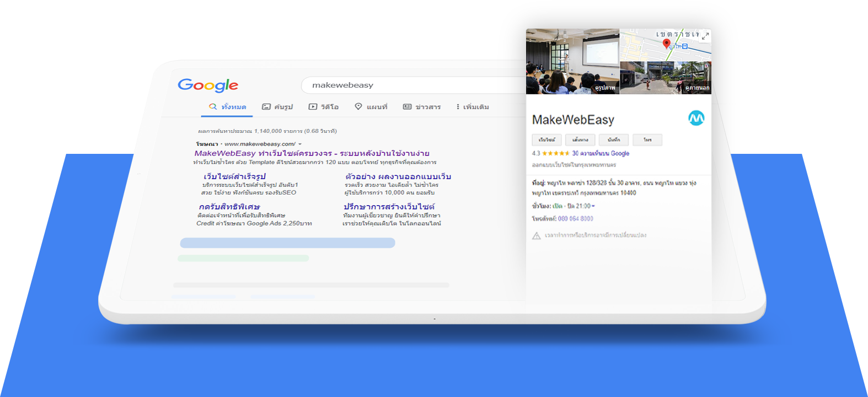868x397 pixels.
Task: Click the magnifier icon on ทั้งหมด tab
Action: [213, 107]
